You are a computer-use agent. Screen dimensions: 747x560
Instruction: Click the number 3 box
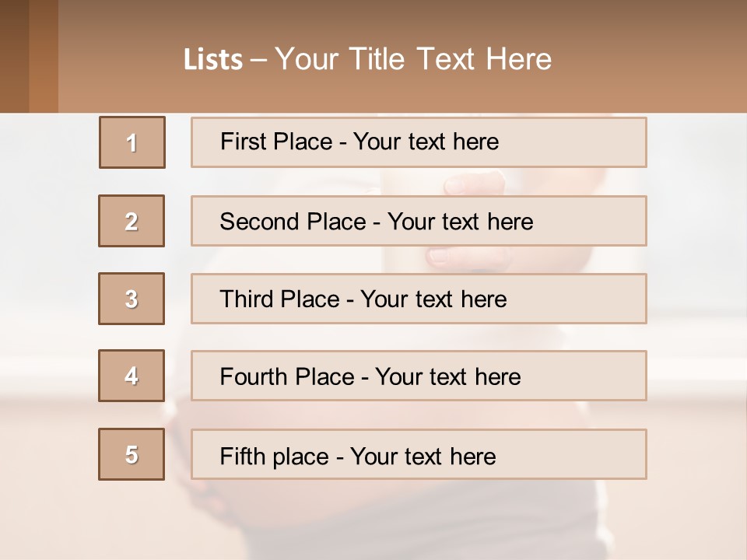132,299
